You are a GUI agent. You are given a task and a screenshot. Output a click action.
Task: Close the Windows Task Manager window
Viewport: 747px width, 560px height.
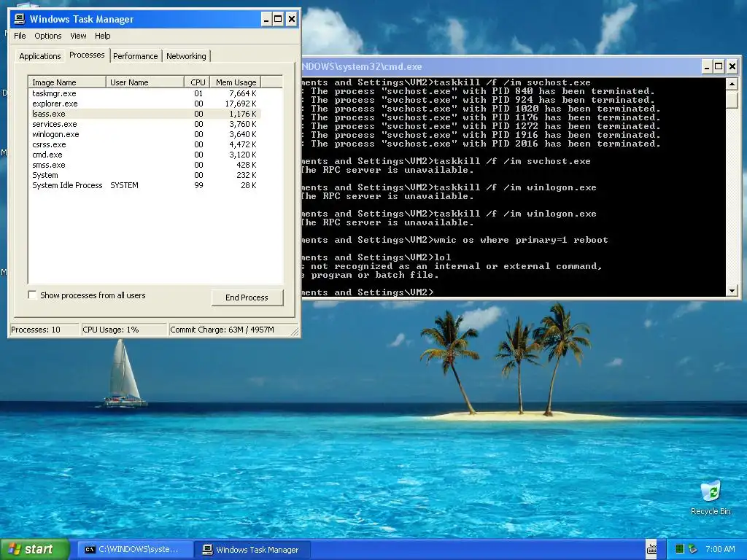pyautogui.click(x=292, y=19)
